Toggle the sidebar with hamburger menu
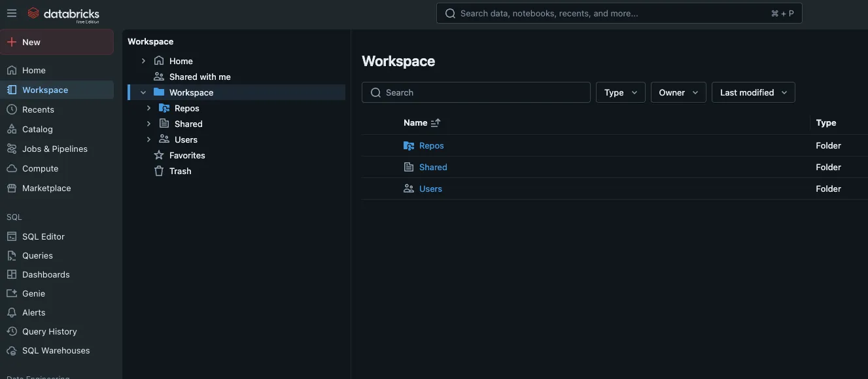This screenshot has height=379, width=868. (11, 12)
